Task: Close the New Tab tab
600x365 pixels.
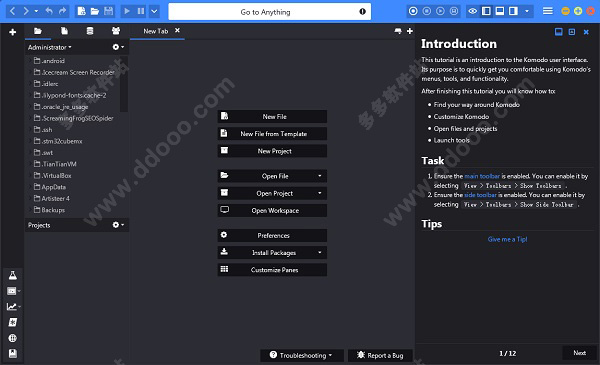Action: 177,31
